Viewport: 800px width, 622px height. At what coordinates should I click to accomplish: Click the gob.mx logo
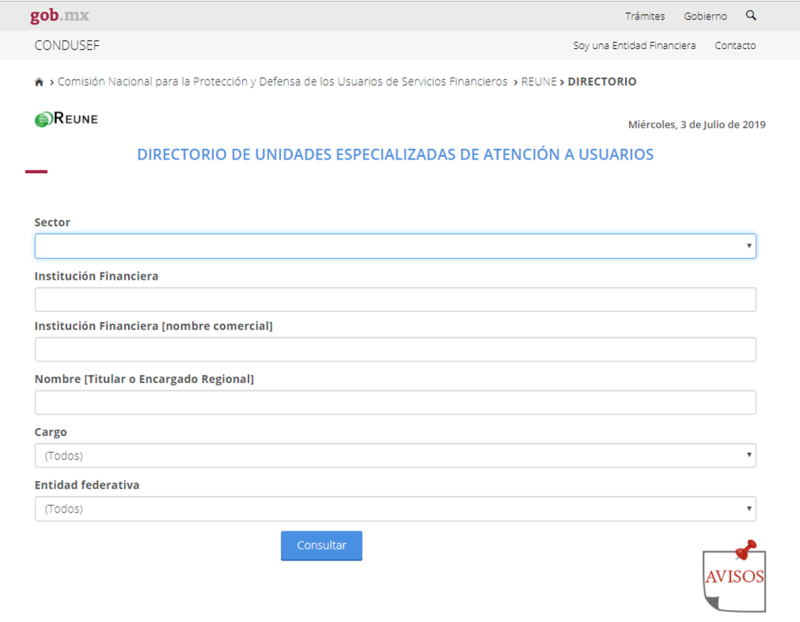pyautogui.click(x=59, y=16)
